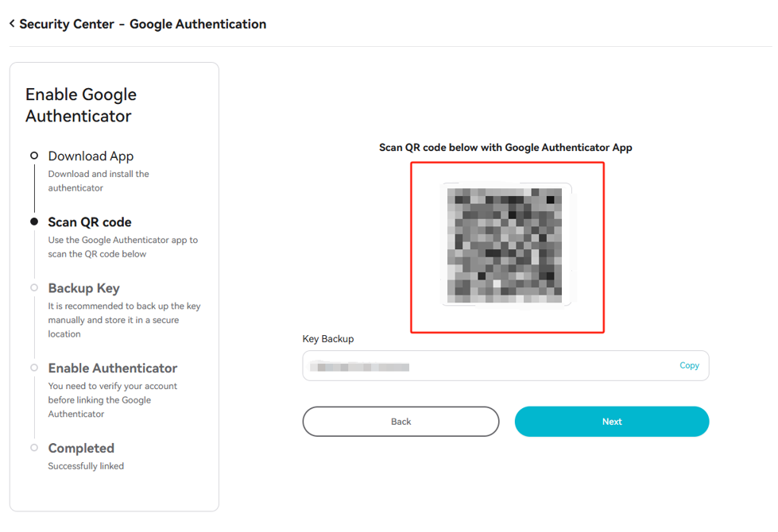Image resolution: width=778 pixels, height=532 pixels.
Task: Click 'You need to verify your account' description
Action: [x=113, y=399]
